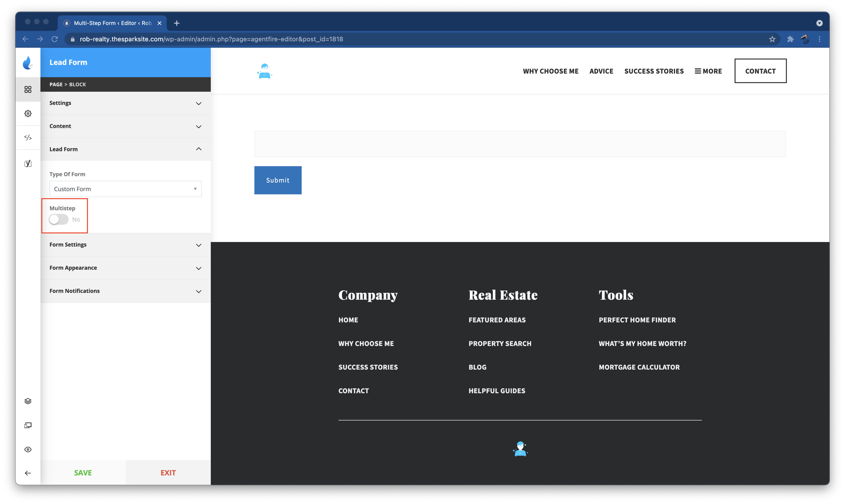This screenshot has width=845, height=504.
Task: Select the ADVICE navigation item
Action: tap(601, 71)
